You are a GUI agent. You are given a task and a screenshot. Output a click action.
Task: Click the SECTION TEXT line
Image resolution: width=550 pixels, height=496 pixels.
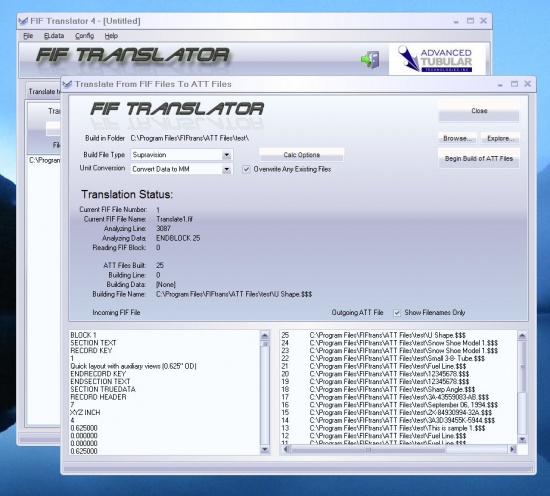tap(93, 343)
